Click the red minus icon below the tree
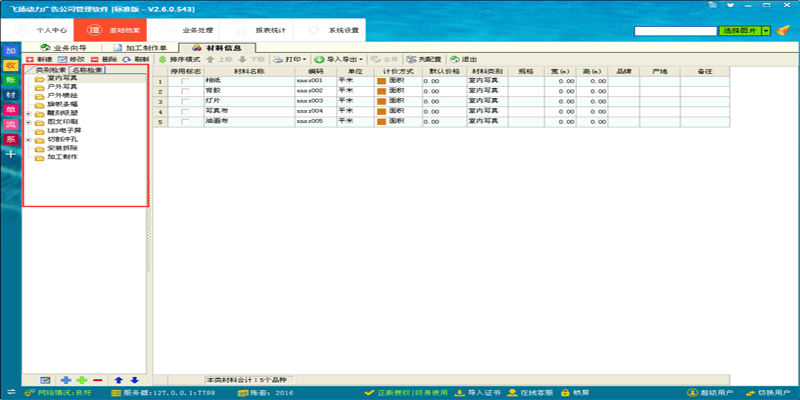The image size is (800, 400). coord(98,380)
